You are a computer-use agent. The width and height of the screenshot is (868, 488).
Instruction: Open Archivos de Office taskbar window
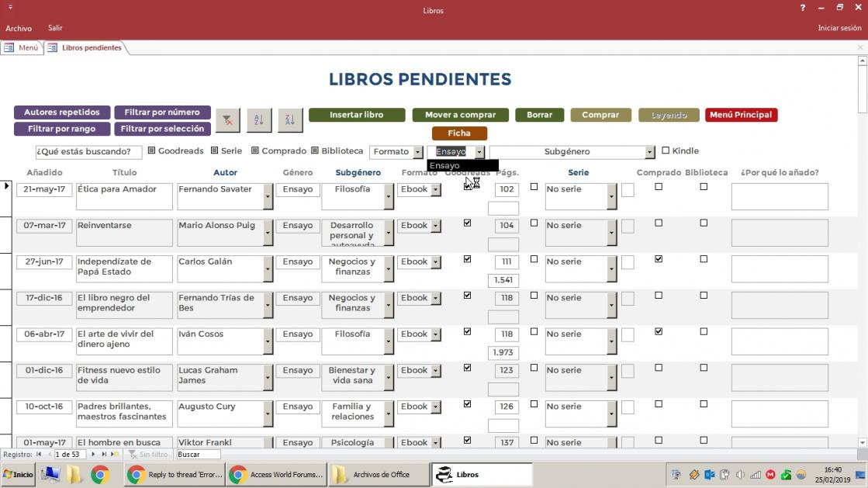click(x=379, y=475)
